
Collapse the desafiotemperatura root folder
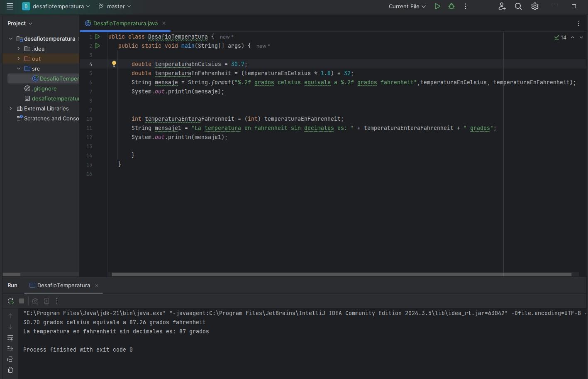coord(11,39)
